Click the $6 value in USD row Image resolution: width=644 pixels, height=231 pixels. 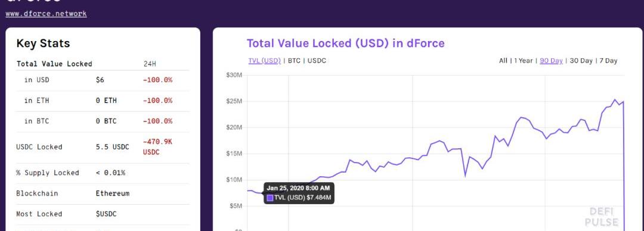[100, 80]
